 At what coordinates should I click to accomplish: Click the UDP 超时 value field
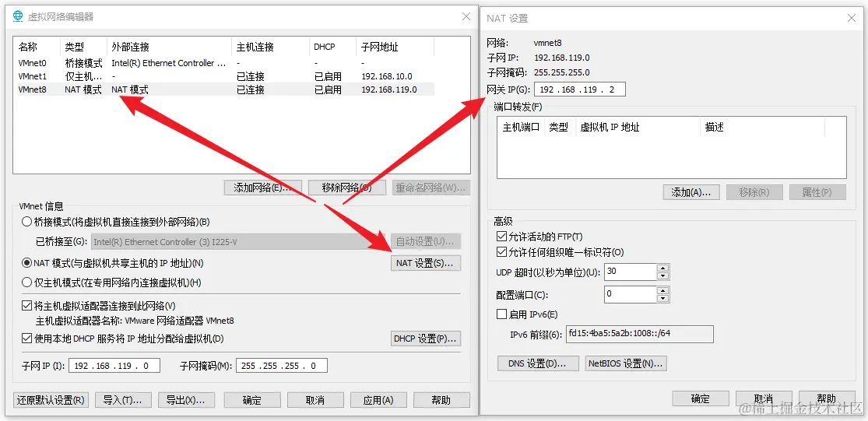pos(630,272)
